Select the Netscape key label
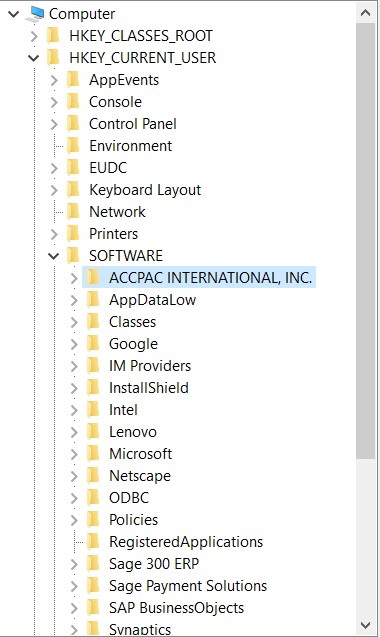 coord(140,476)
